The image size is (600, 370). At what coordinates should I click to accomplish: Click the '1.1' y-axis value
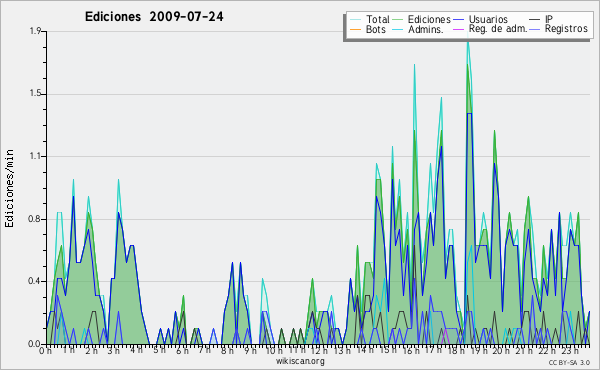pos(35,156)
